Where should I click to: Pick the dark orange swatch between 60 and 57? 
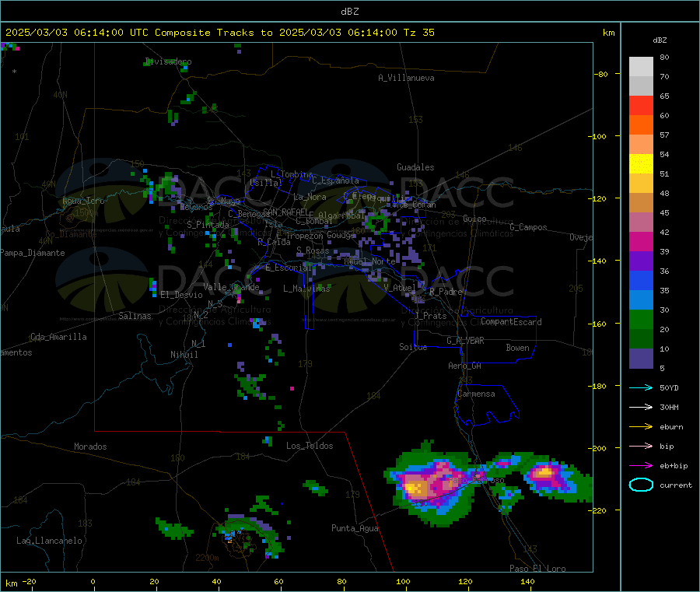641,125
